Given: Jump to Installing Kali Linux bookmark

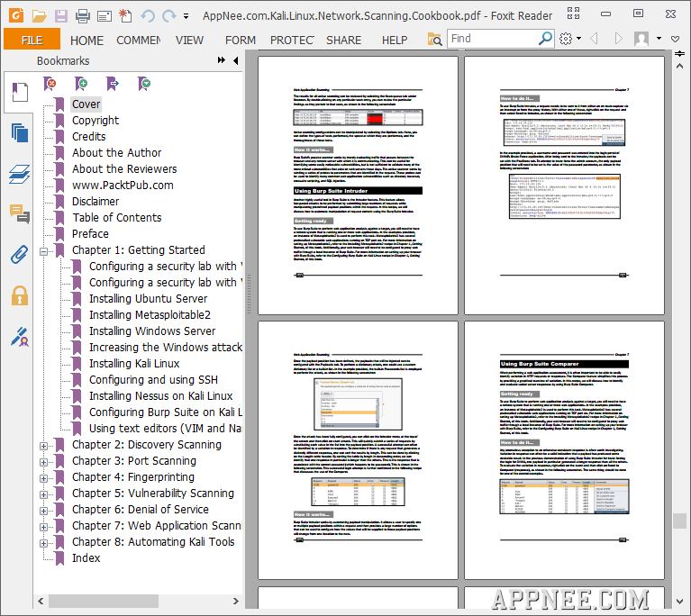Looking at the screenshot, I should tap(134, 364).
